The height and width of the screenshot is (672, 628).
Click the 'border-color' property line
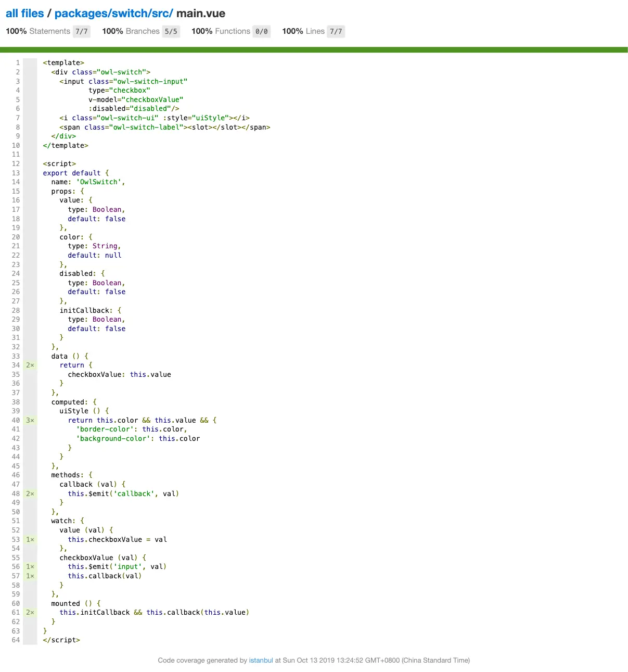(x=132, y=429)
